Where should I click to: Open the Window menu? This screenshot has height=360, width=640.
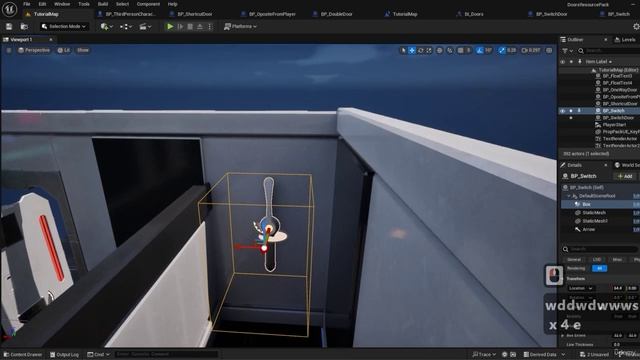coord(62,4)
